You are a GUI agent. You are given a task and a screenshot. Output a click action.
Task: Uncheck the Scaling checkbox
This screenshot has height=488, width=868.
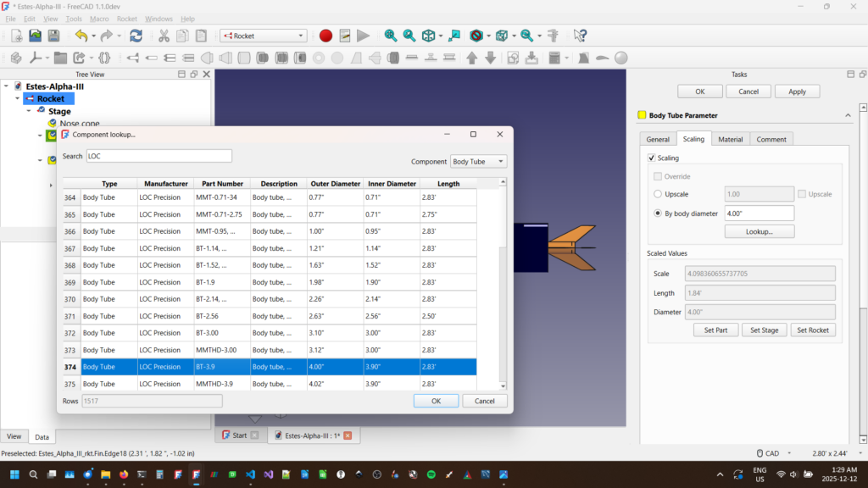[651, 158]
